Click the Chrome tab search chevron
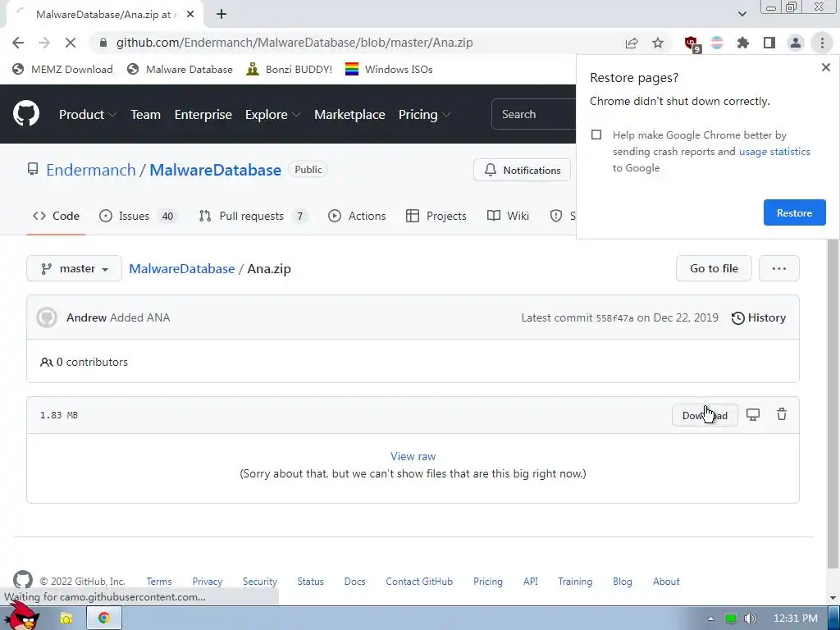The width and height of the screenshot is (840, 630). [x=742, y=14]
